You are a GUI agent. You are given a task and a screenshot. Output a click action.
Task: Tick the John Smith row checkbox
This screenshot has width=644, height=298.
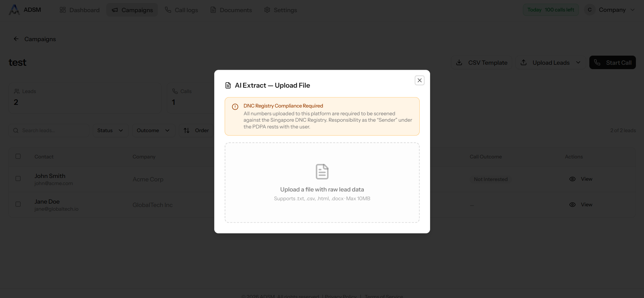pos(18,179)
